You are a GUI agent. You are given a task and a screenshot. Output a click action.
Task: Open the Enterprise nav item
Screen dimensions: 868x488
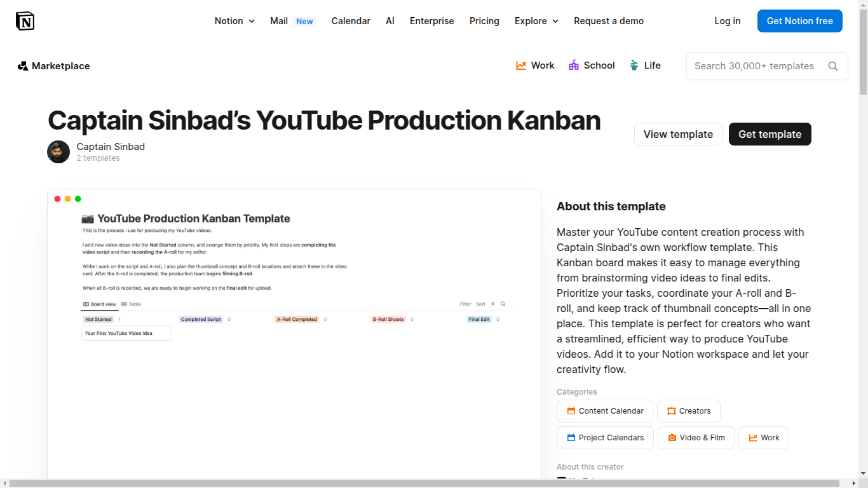coord(432,21)
